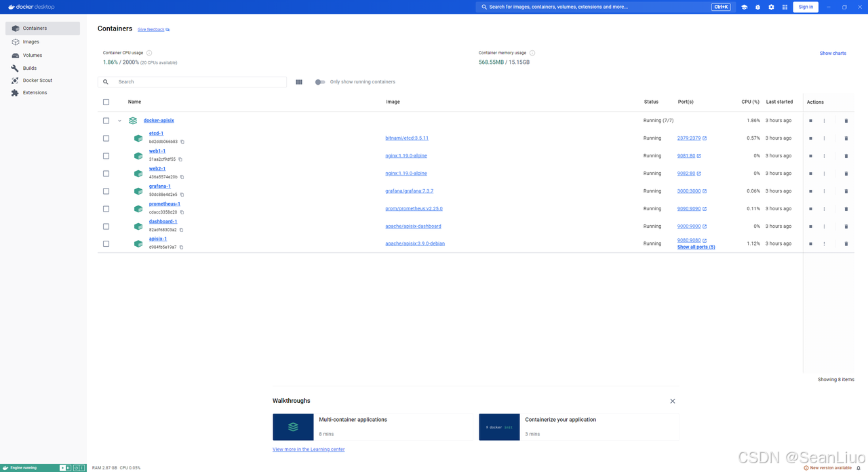Collapse the docker-apisix compose group
The height and width of the screenshot is (472, 868).
(x=119, y=120)
